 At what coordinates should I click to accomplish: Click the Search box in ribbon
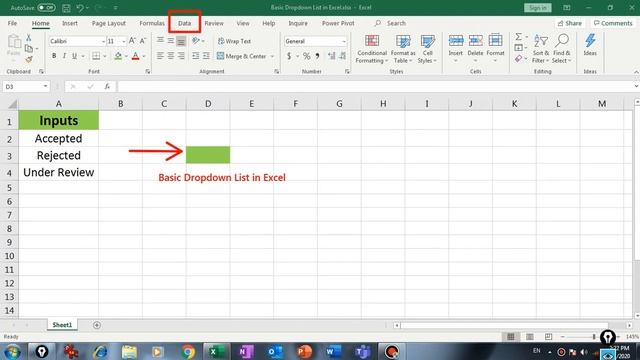coord(391,23)
